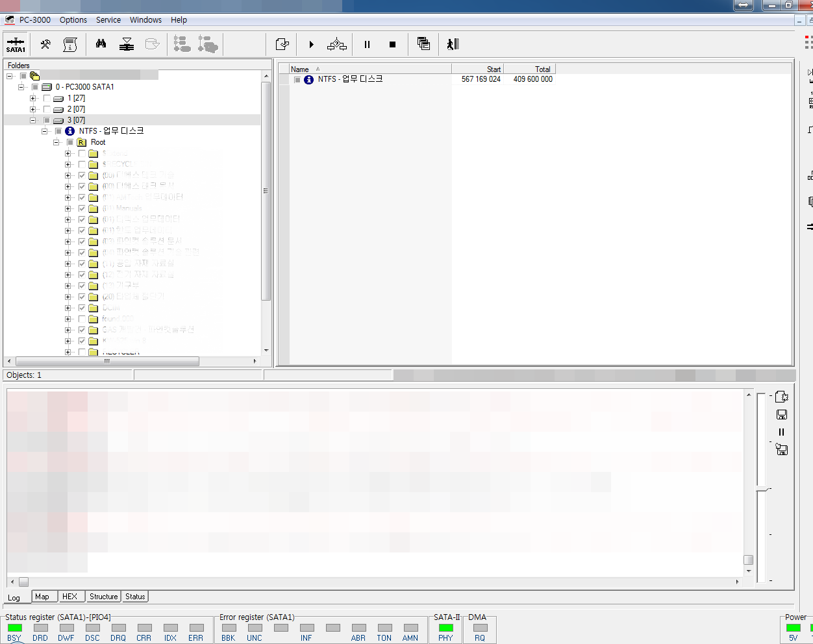813x644 pixels.
Task: Open the PC-3000 menu
Action: tap(35, 20)
